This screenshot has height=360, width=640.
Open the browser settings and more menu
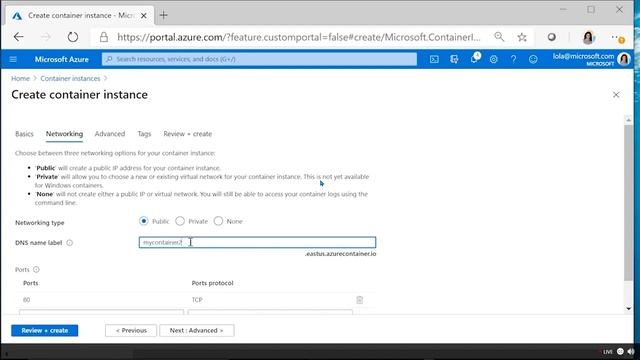[617, 38]
